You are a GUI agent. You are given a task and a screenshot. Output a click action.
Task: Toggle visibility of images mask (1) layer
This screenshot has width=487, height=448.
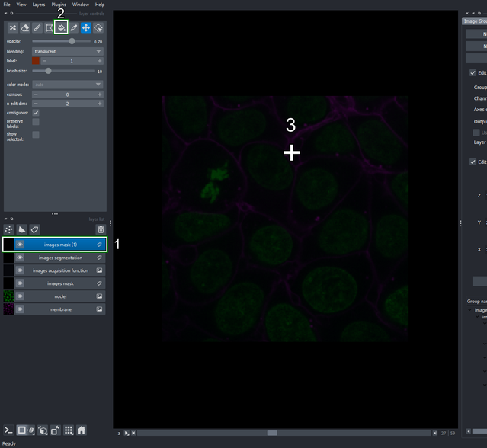(20, 245)
